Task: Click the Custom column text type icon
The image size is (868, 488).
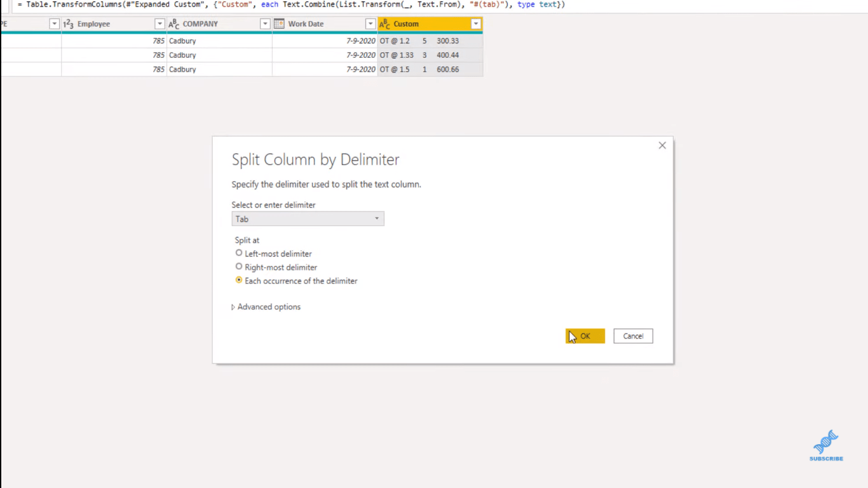Action: click(384, 24)
